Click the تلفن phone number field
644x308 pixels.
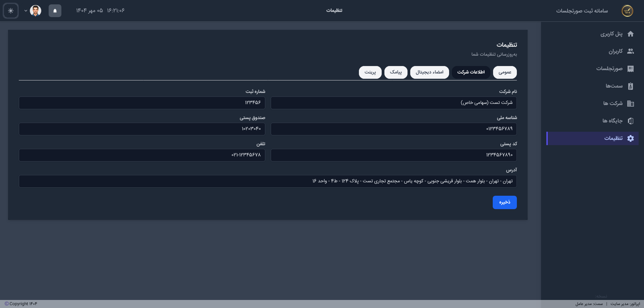[142, 155]
